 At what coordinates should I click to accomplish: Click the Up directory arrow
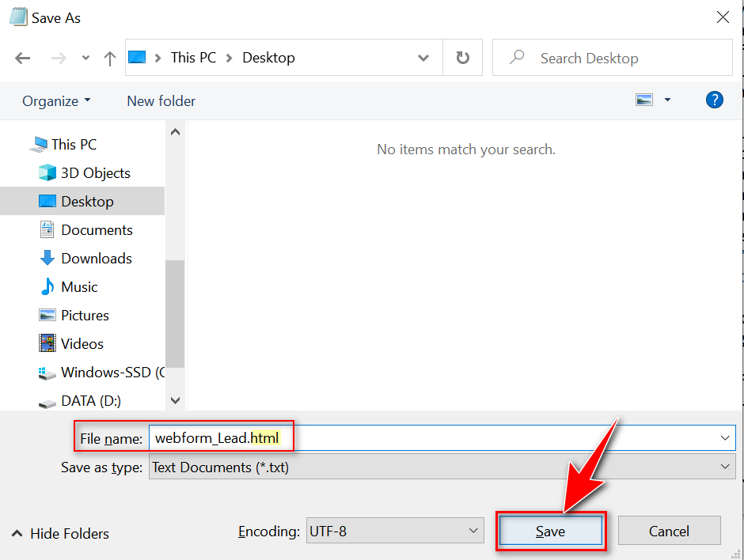click(x=110, y=58)
